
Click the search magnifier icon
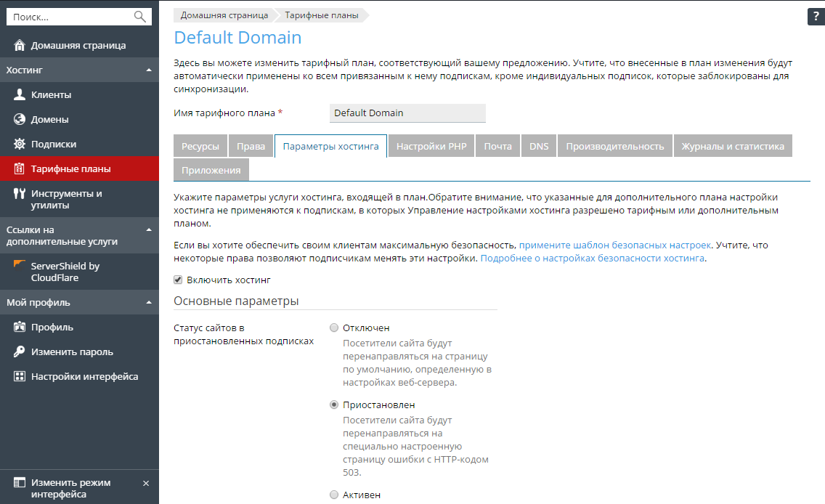click(x=140, y=17)
